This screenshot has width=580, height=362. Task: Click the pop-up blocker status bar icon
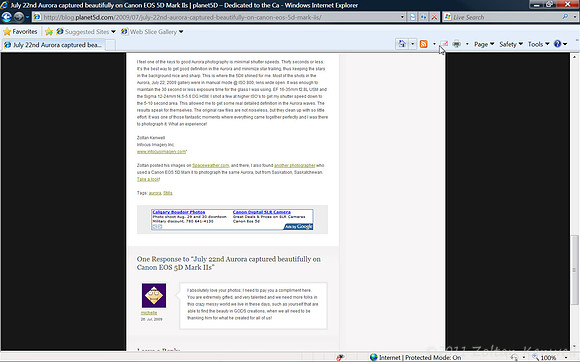pos(340,357)
